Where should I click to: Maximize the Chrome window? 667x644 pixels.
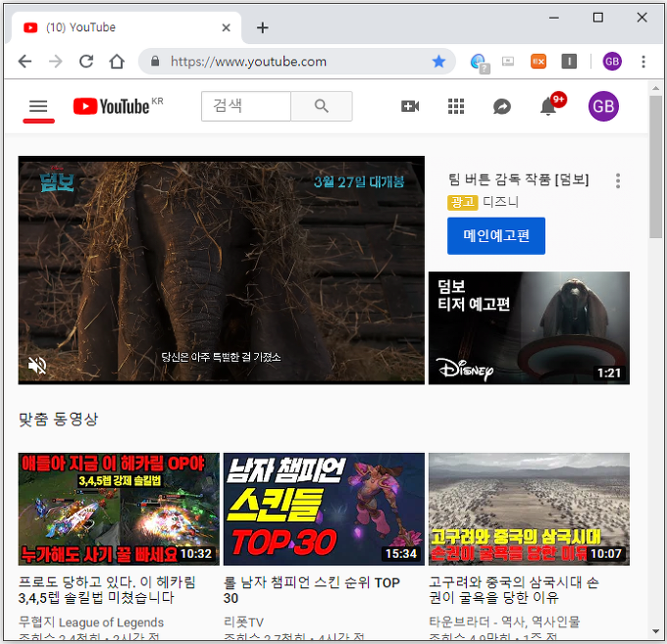598,18
